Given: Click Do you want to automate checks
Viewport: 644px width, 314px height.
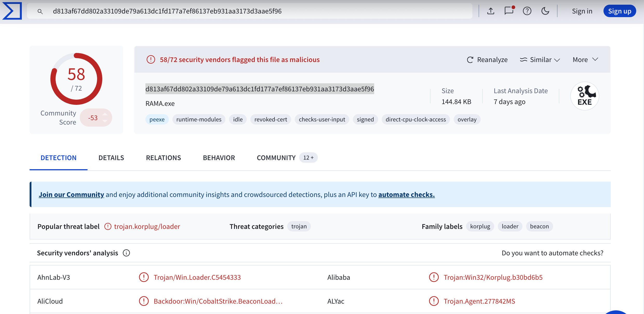Looking at the screenshot, I should [552, 253].
